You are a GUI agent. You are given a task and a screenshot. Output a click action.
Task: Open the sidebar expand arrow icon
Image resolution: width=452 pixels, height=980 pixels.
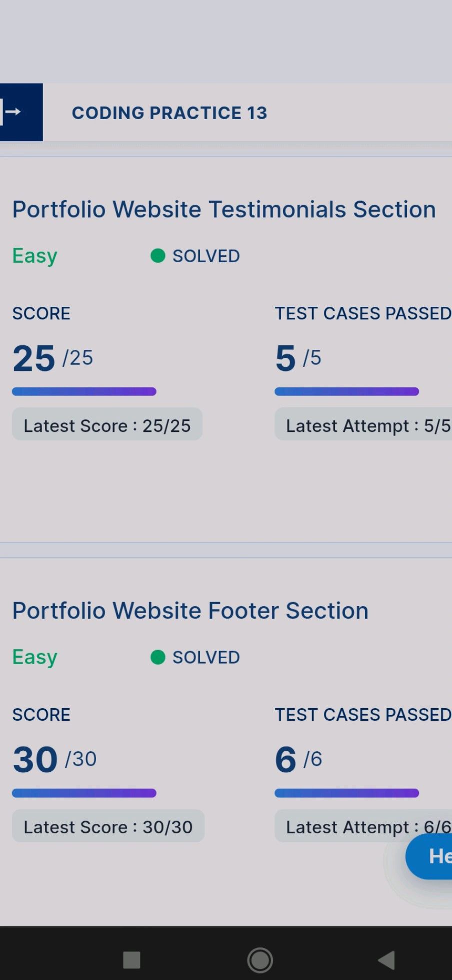[11, 112]
